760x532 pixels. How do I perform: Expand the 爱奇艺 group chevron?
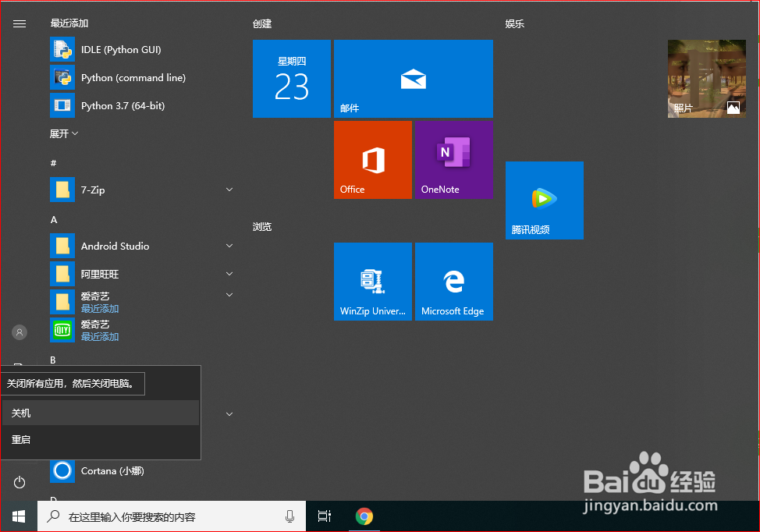(229, 295)
